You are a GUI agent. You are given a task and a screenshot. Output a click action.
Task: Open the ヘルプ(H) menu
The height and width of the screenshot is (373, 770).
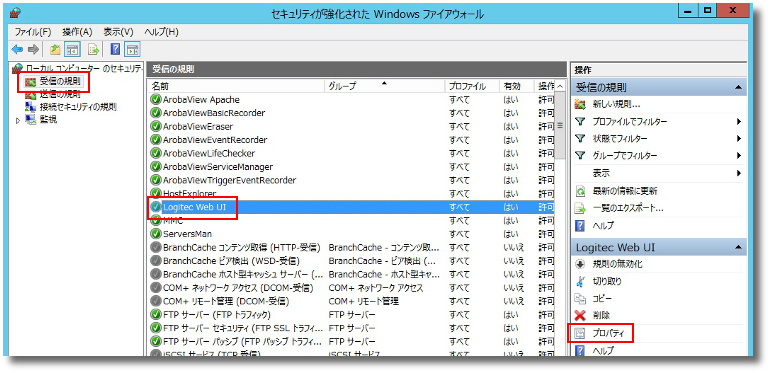[x=161, y=32]
